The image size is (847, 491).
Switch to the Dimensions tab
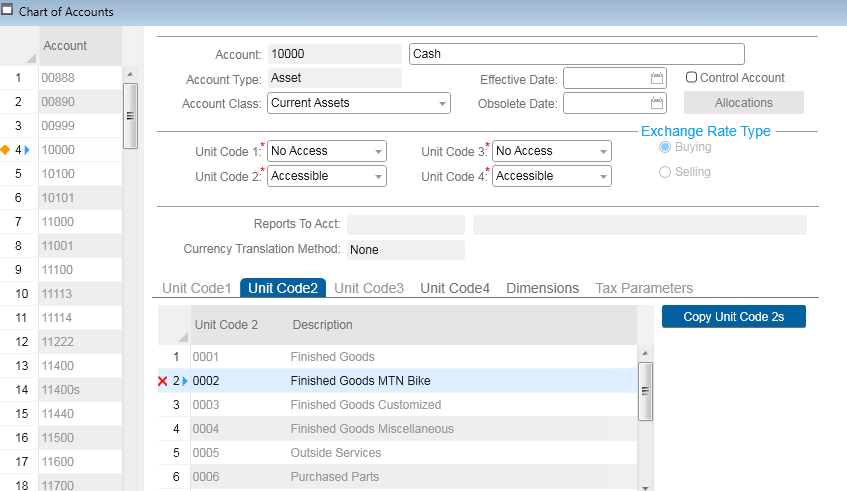pyautogui.click(x=542, y=288)
